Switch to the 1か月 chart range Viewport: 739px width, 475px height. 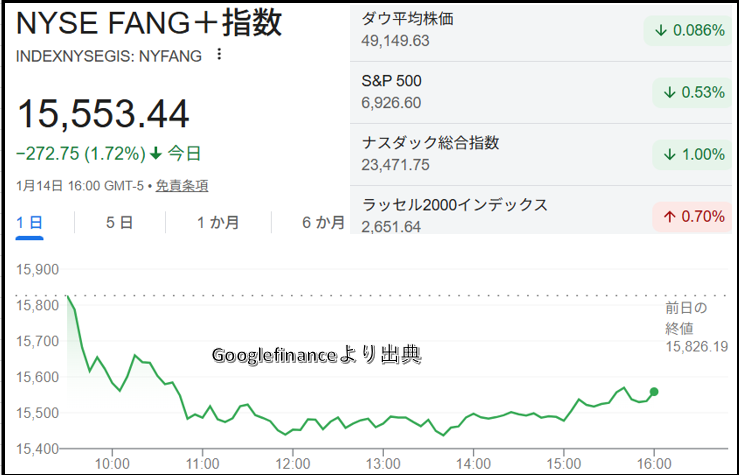pos(217,223)
